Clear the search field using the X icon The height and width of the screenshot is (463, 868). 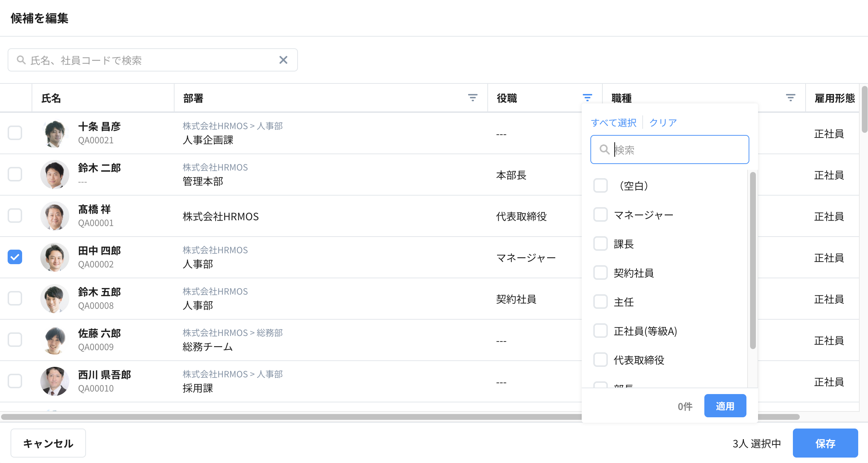(x=283, y=60)
